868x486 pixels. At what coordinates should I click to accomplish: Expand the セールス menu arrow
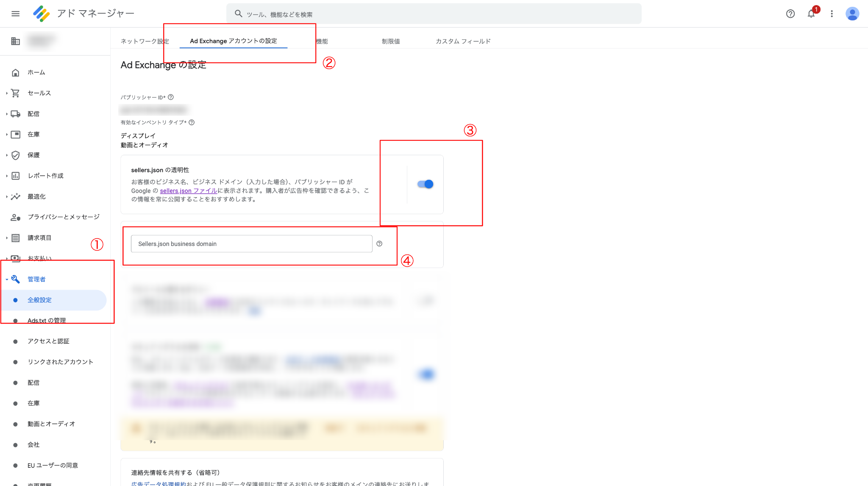point(7,93)
